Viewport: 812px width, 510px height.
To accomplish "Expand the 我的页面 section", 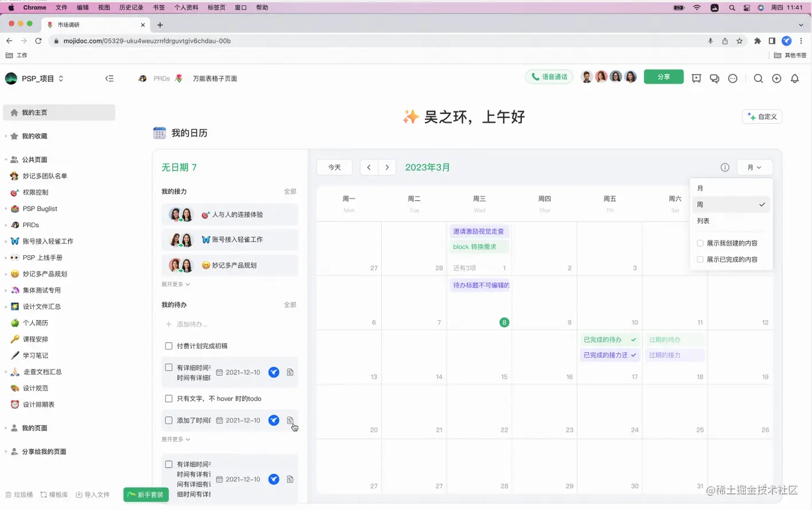I will point(6,428).
